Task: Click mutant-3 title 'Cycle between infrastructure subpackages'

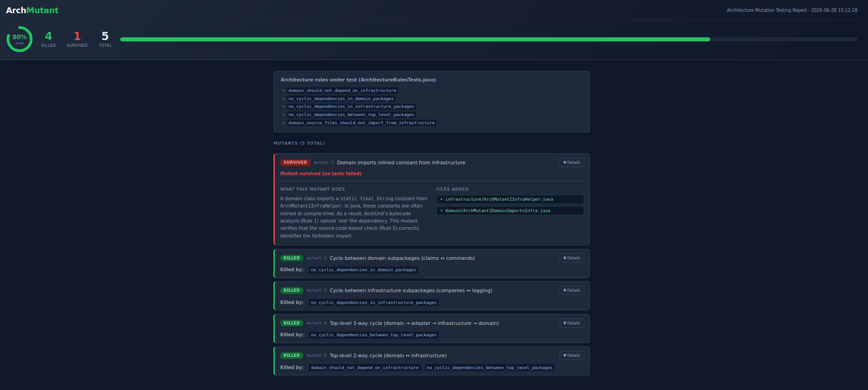Action: point(411,290)
